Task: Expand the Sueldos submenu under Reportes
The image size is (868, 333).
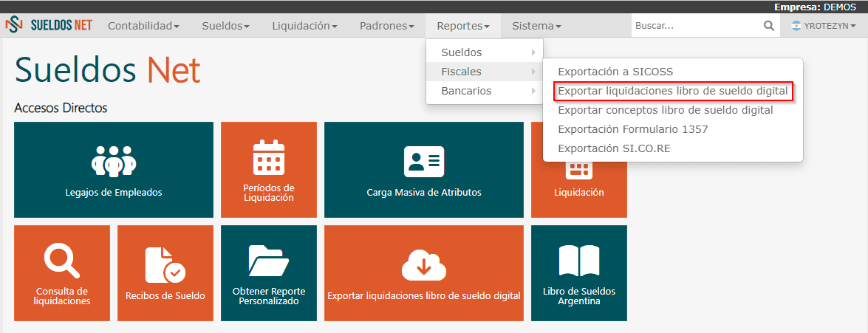Action: (485, 52)
